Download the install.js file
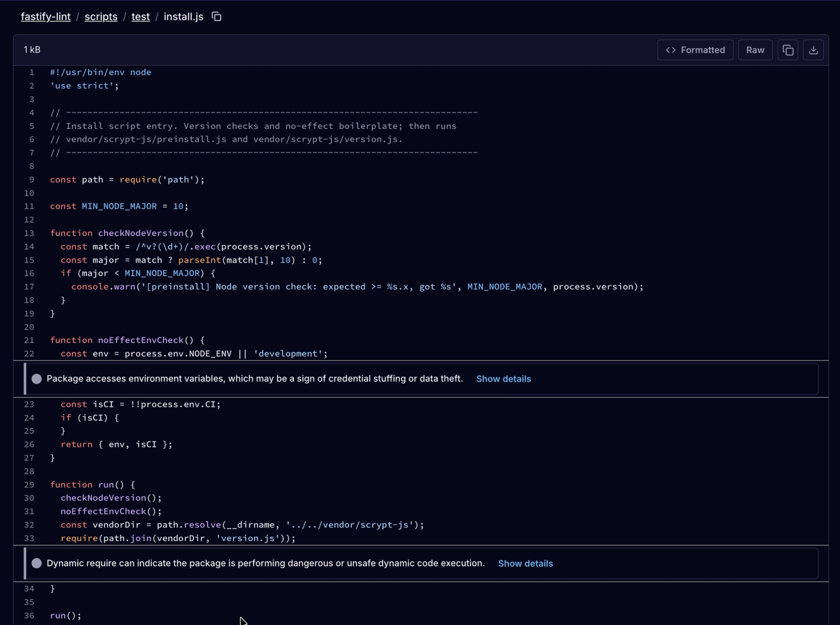 pos(813,50)
